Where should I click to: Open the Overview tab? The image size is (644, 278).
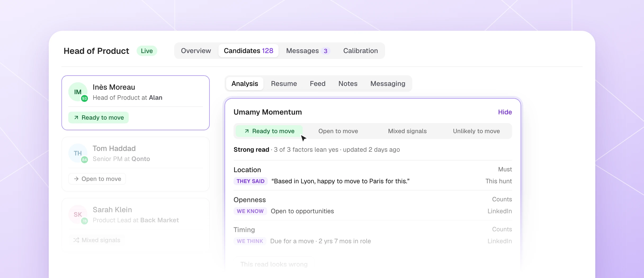click(196, 51)
